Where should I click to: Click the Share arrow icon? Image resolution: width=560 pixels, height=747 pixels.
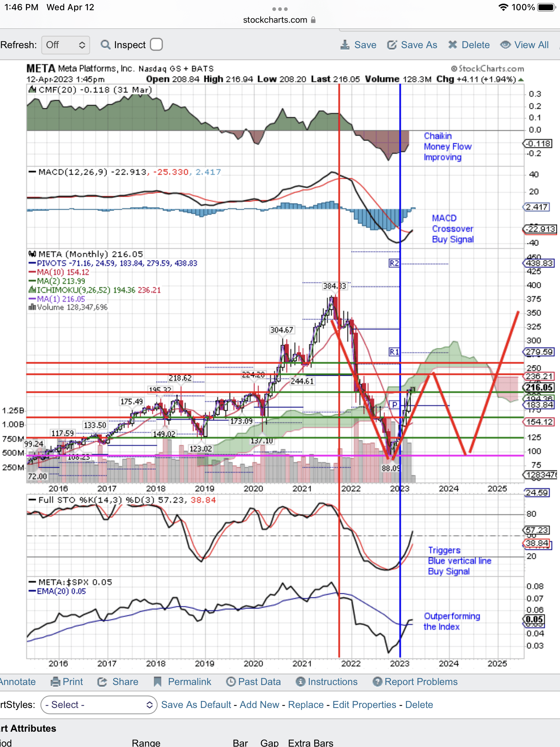click(102, 682)
